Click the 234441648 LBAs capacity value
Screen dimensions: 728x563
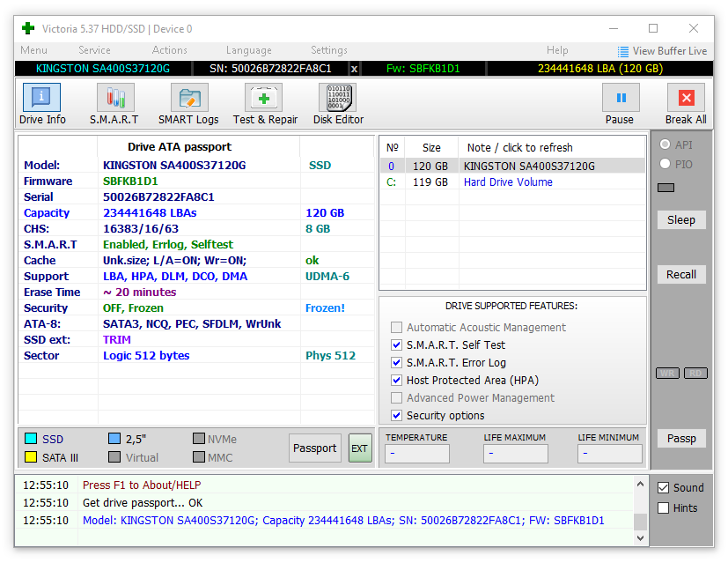coord(150,212)
